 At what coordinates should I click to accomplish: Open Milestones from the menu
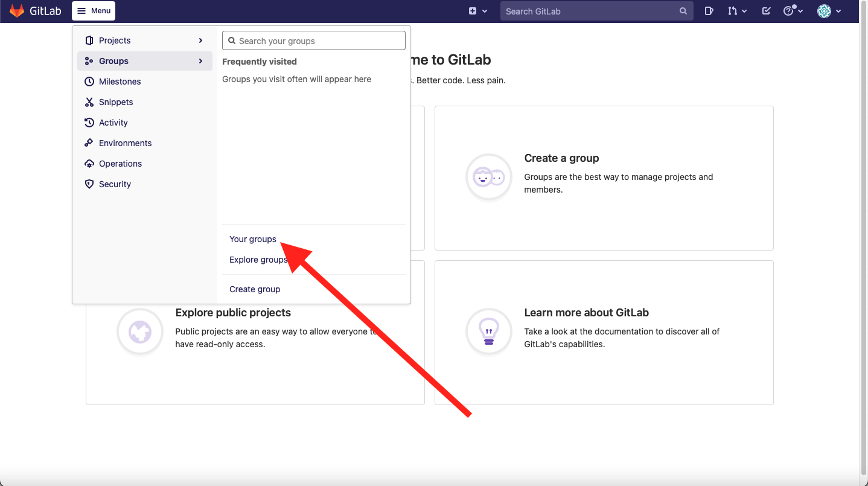click(145, 82)
